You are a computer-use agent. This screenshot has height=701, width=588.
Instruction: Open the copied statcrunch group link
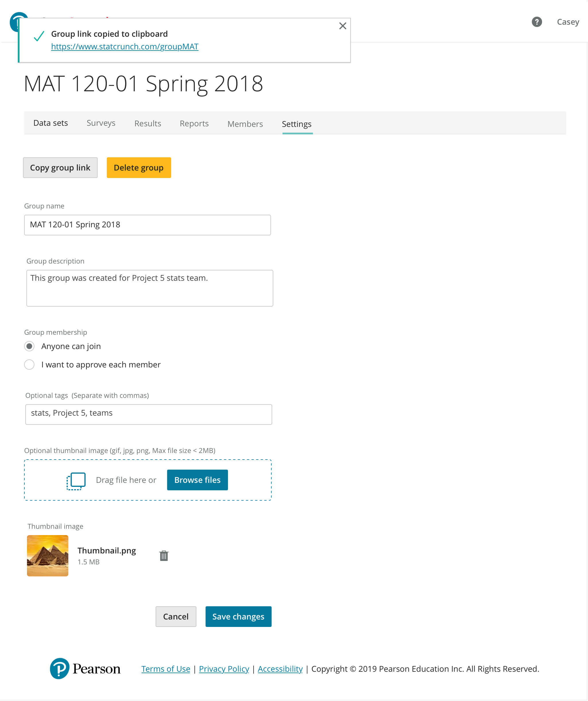click(125, 47)
